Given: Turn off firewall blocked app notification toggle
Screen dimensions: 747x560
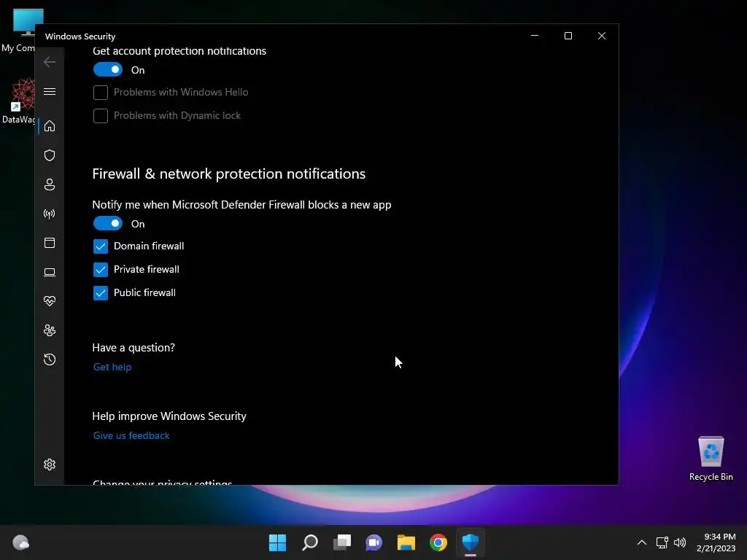Looking at the screenshot, I should 108,223.
